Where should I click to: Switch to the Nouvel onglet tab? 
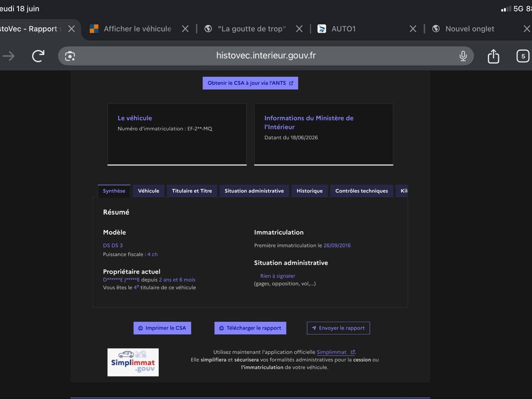click(469, 29)
